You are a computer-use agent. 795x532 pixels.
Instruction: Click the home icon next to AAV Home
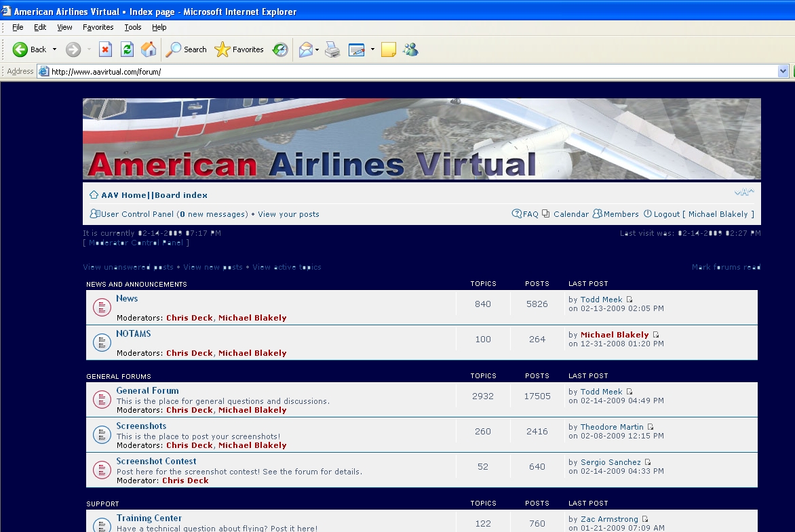(94, 195)
